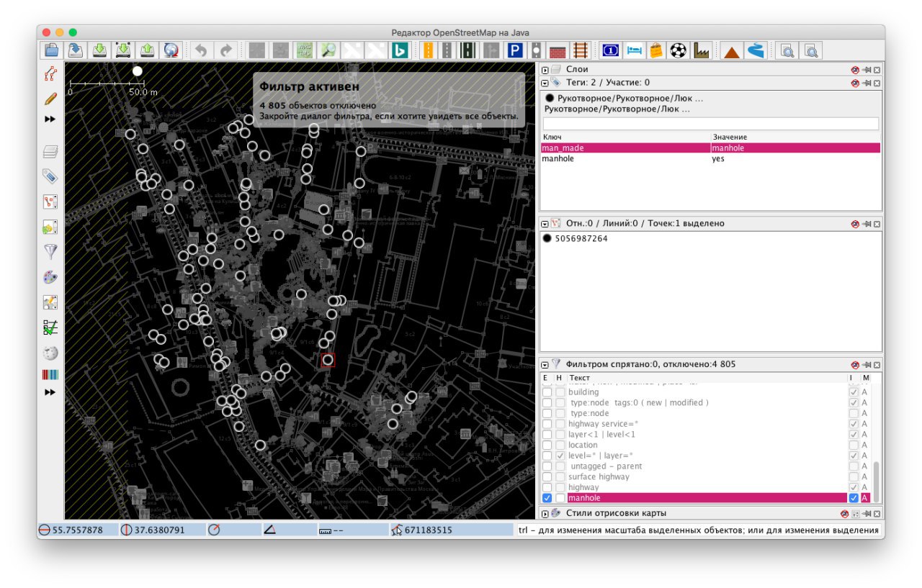Enable the E checkbox for location filter
The width and height of the screenshot is (922, 588).
pyautogui.click(x=547, y=445)
